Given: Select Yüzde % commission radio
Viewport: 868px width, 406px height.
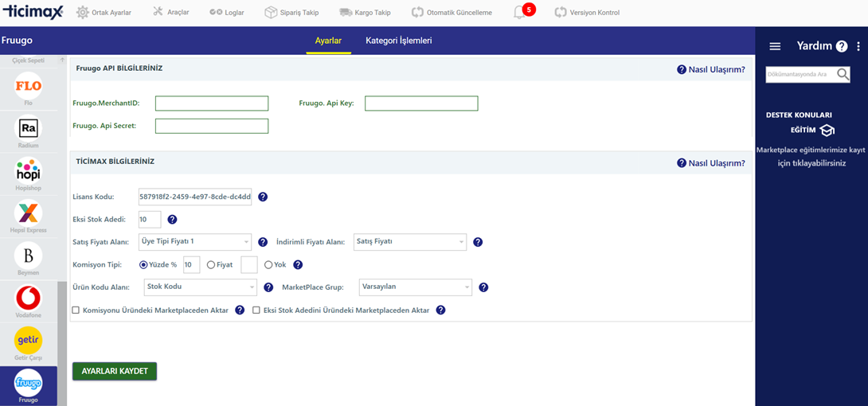Looking at the screenshot, I should [x=144, y=265].
